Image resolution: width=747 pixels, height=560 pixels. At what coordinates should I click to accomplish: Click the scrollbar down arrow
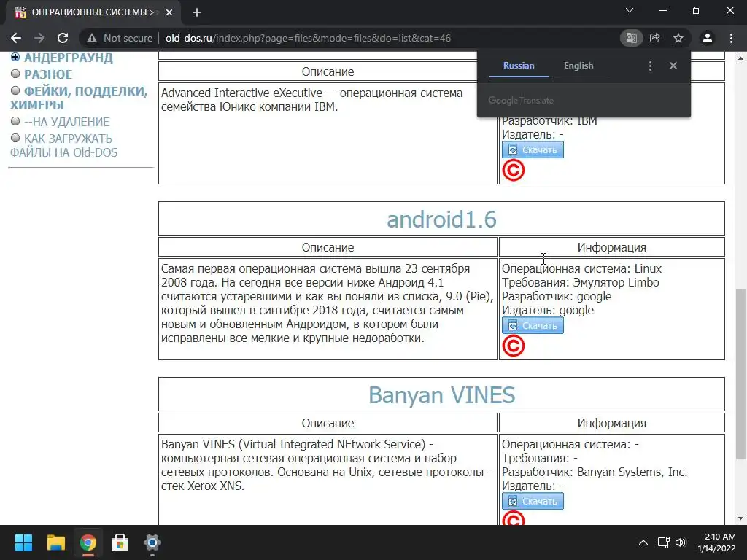pyautogui.click(x=740, y=518)
